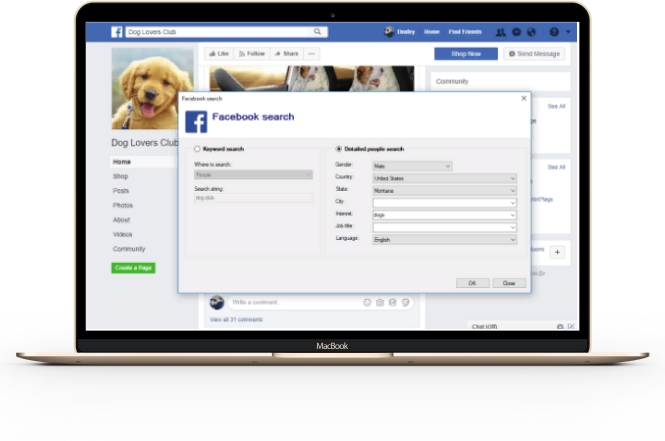665x441 pixels.
Task: Click the Write a comment field
Action: click(295, 302)
